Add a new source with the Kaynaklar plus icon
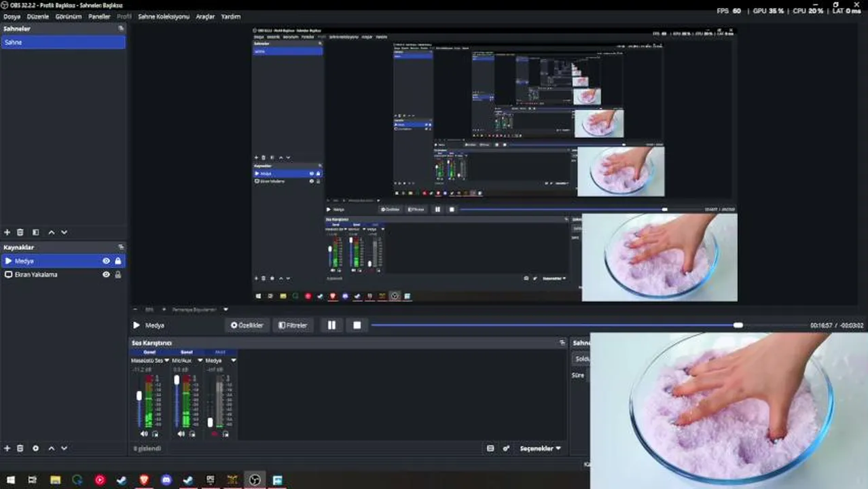 pyautogui.click(x=7, y=448)
